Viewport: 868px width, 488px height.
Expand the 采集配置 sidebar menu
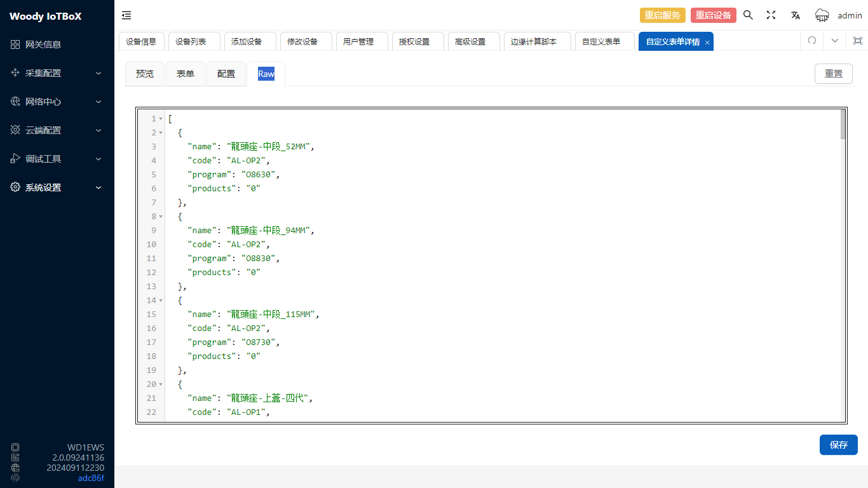pos(57,73)
